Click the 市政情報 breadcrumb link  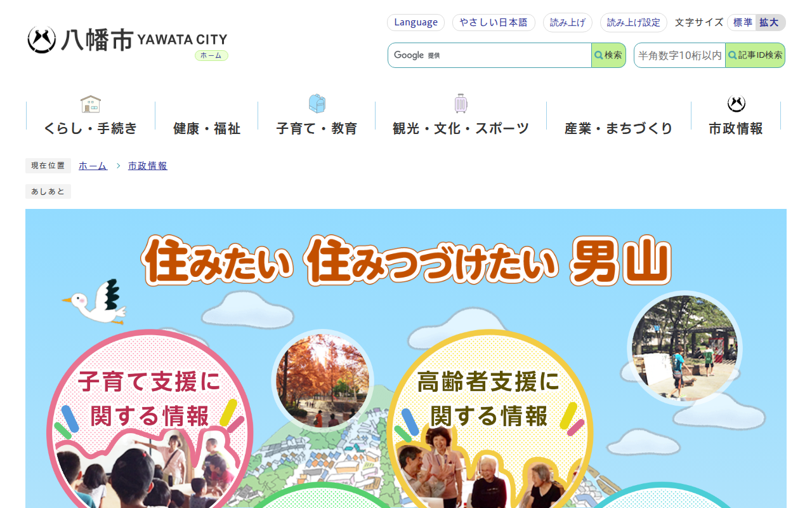coord(148,166)
